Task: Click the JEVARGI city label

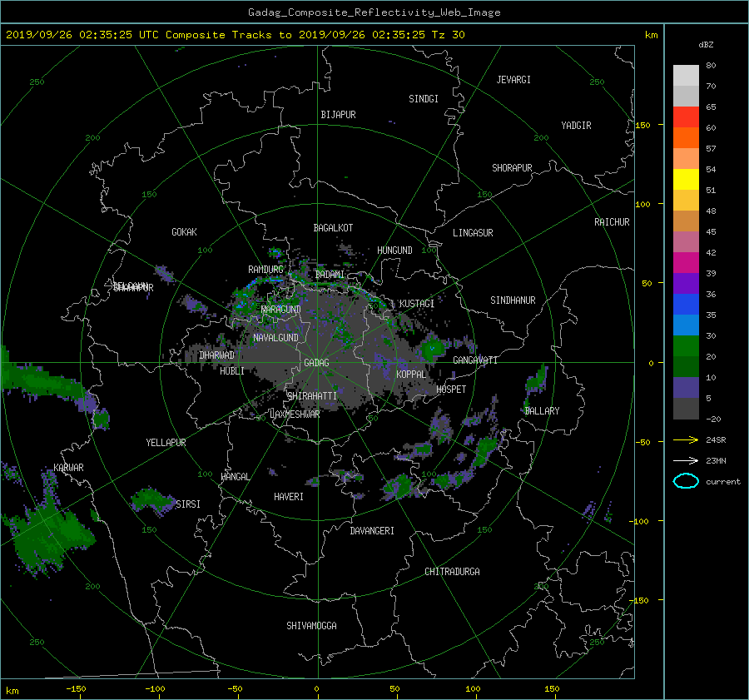Action: (x=513, y=80)
